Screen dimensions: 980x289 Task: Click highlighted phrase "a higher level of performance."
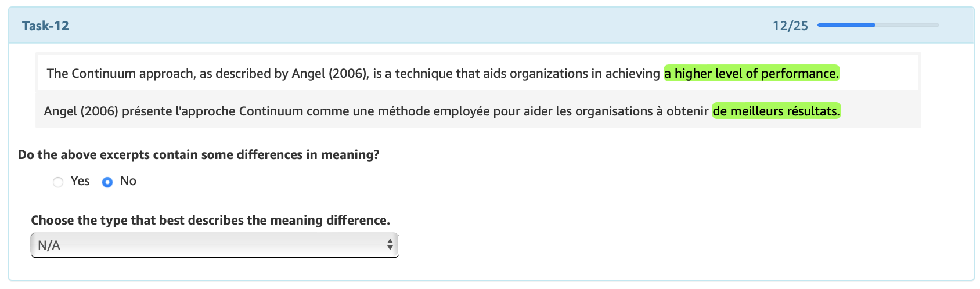(751, 74)
